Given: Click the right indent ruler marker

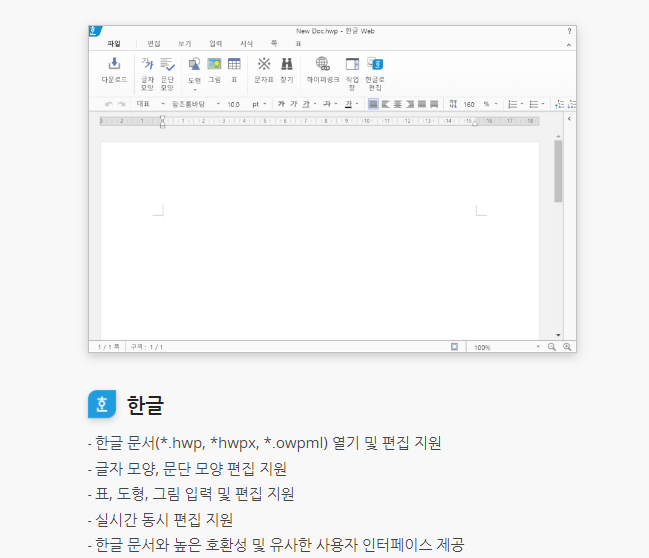Looking at the screenshot, I should coord(475,123).
